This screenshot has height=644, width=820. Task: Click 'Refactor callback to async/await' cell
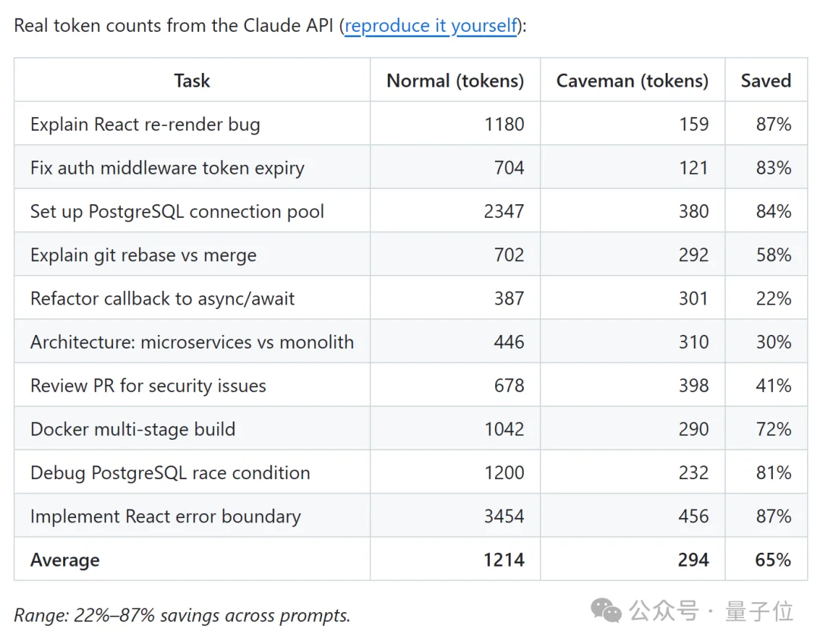pyautogui.click(x=162, y=298)
